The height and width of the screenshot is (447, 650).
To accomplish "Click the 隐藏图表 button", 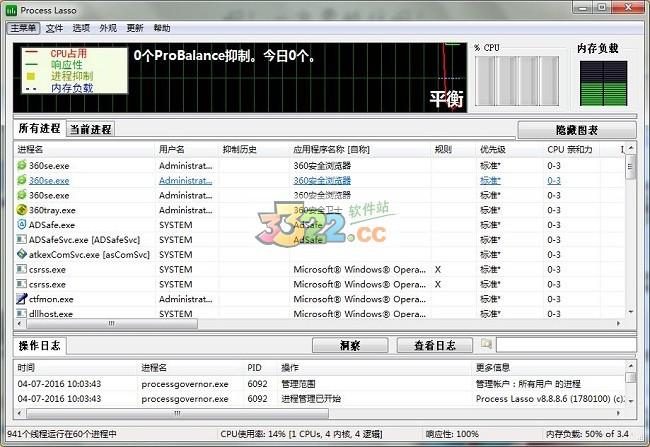I will [577, 130].
